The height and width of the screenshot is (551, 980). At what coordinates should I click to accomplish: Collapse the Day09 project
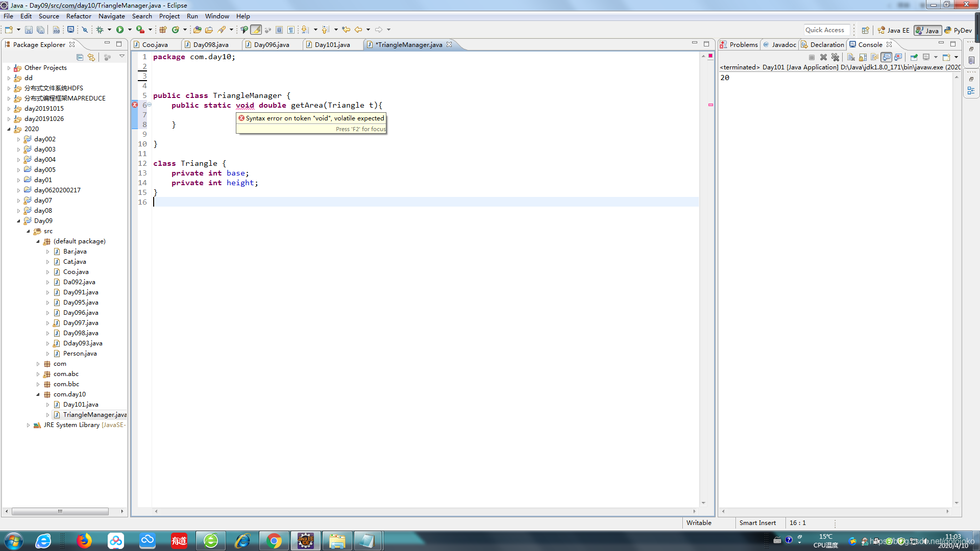pyautogui.click(x=19, y=221)
